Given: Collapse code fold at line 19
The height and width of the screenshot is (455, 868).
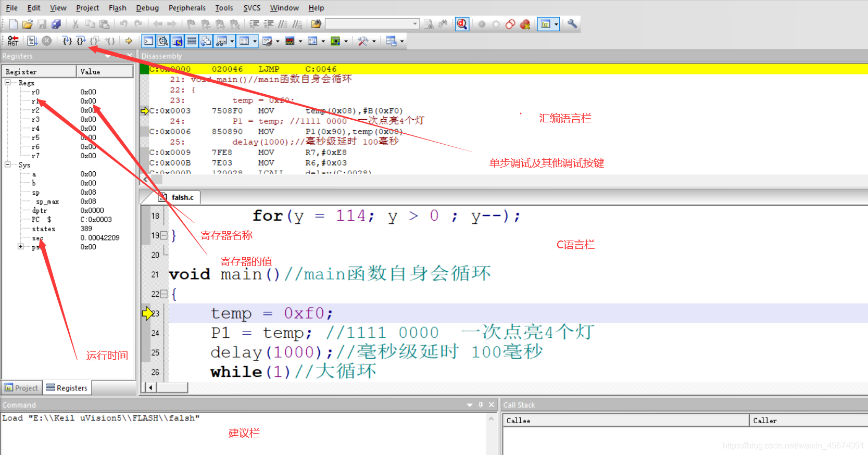Looking at the screenshot, I should tap(164, 235).
